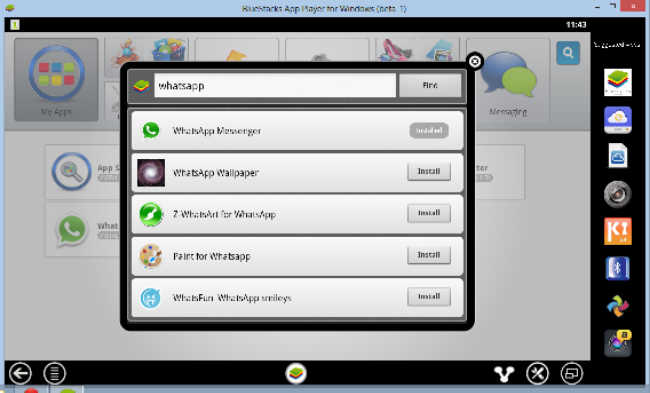Open the cloud sync app in sidebar
This screenshot has width=650, height=393.
point(618,120)
